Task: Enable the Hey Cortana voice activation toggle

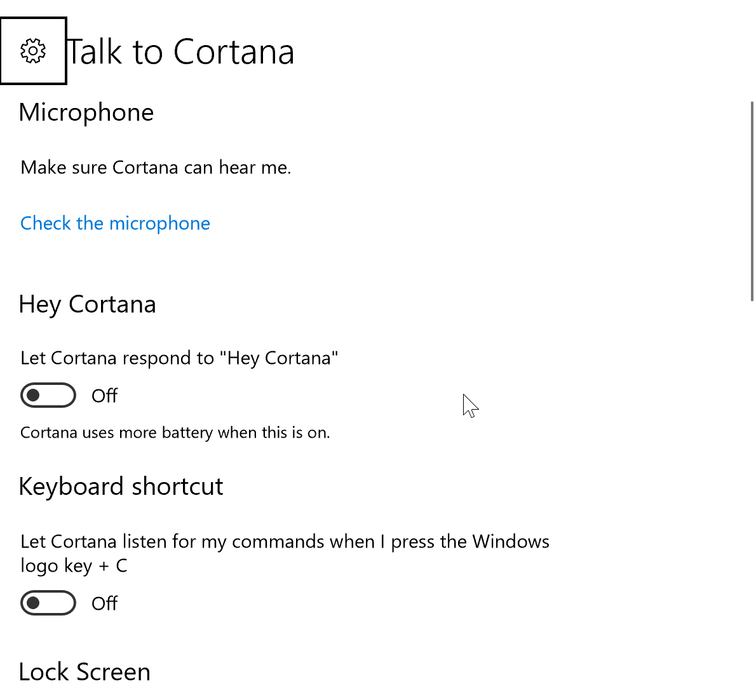Action: point(48,395)
